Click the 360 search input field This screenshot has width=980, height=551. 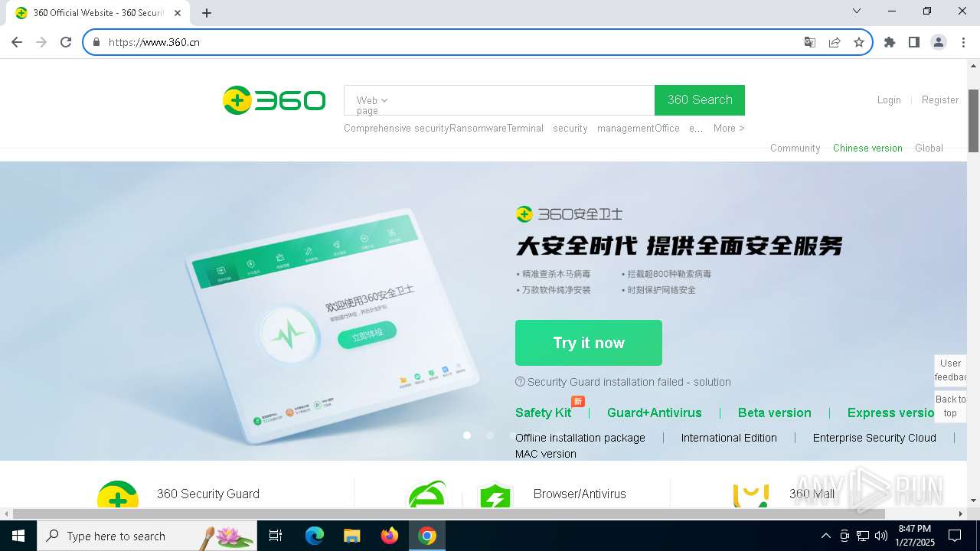tap(522, 100)
